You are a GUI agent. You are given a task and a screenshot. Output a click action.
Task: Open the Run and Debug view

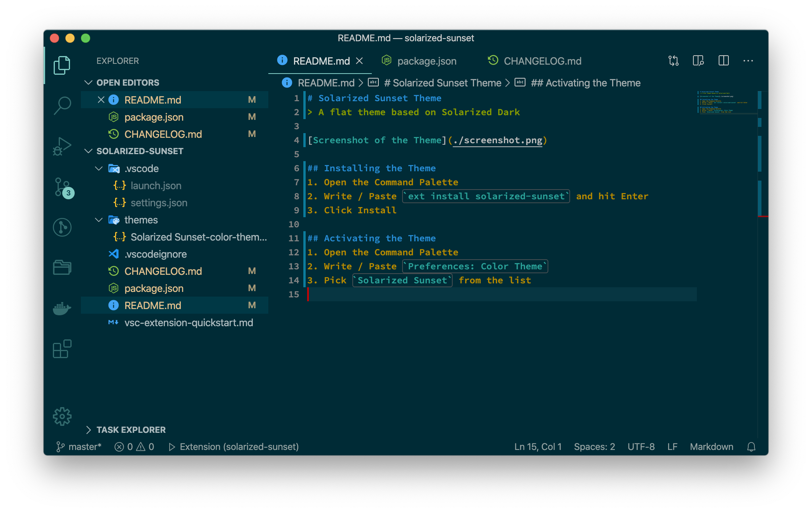coord(62,146)
